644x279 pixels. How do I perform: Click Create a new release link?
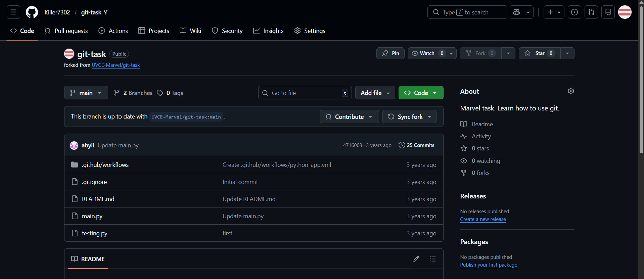pos(483,219)
